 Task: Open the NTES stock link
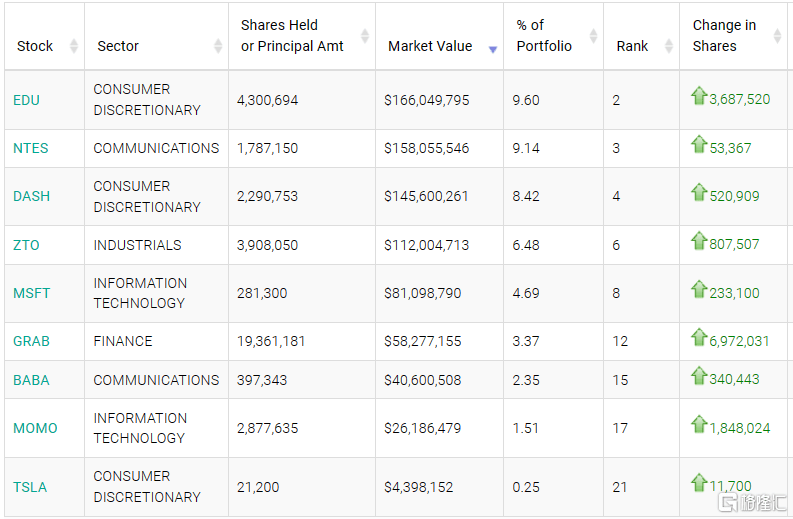tap(31, 148)
